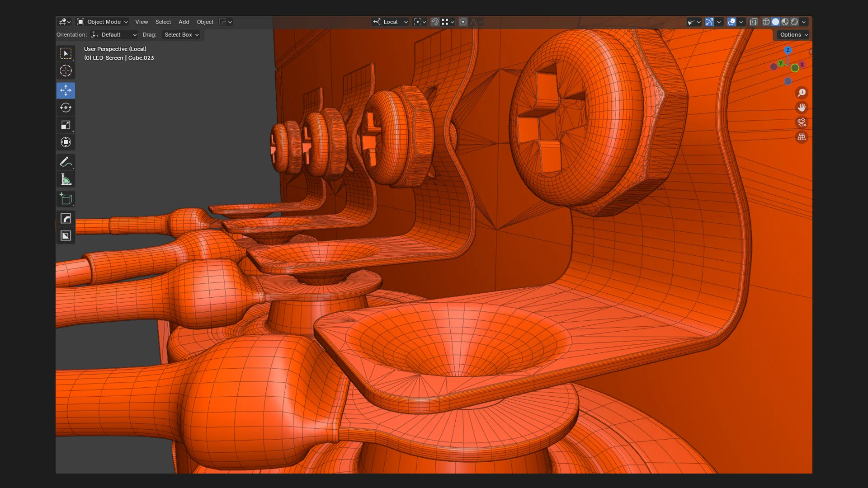Screen dimensions: 868x488
Task: Click the pan hand viewport button
Action: point(802,108)
